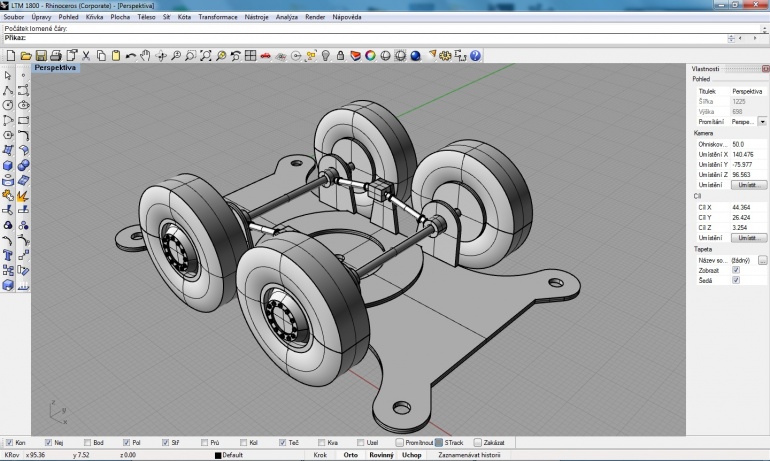Save the model with the floppy icon
The height and width of the screenshot is (461, 770).
tap(41, 55)
